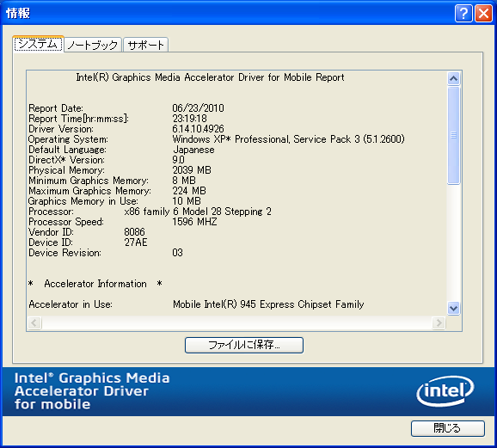The height and width of the screenshot is (448, 497).
Task: Click the maximum graphics memory value 224 MB
Action: [x=189, y=191]
